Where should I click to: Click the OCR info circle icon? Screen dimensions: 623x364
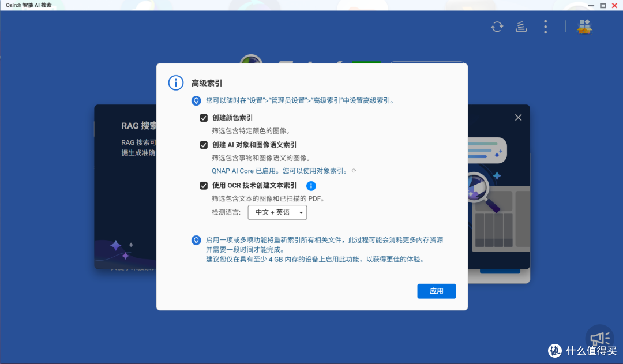point(311,186)
